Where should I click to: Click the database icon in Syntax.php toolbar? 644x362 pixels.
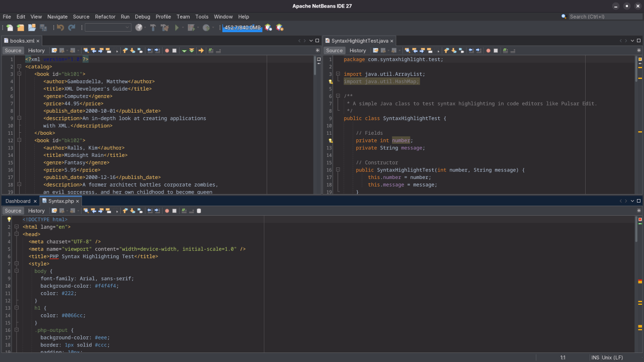point(199,211)
